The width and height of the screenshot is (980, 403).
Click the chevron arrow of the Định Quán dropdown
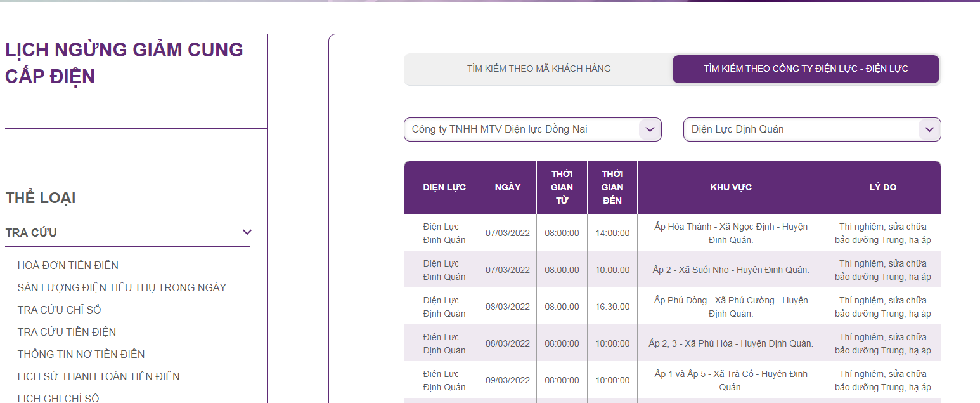(x=929, y=129)
